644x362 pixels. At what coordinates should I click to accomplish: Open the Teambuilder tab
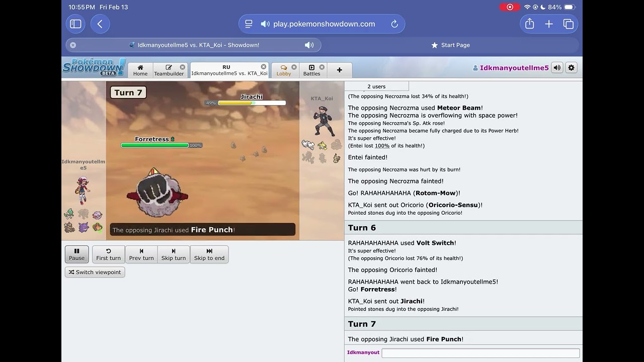point(169,70)
